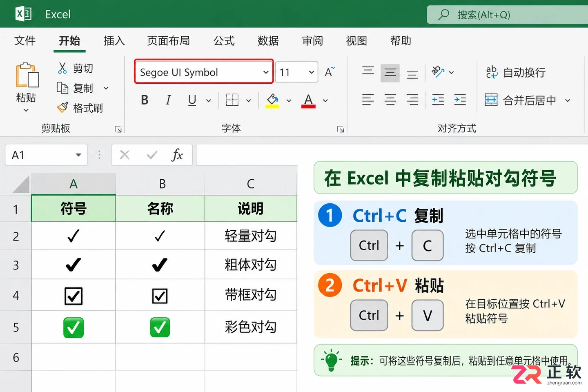Switch to the 公式 tab
The image size is (588, 392).
(224, 41)
